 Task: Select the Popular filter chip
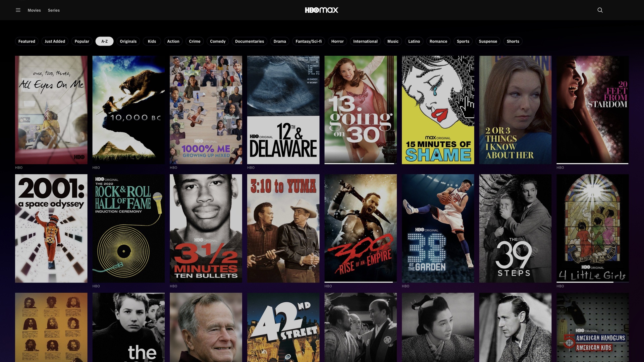pyautogui.click(x=82, y=41)
